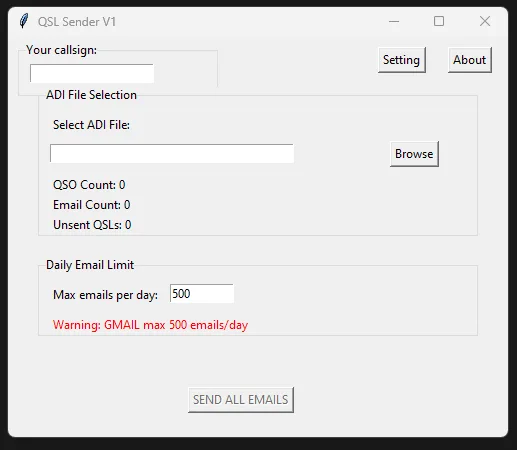The image size is (517, 450).
Task: Open the About dialog
Action: 470,60
